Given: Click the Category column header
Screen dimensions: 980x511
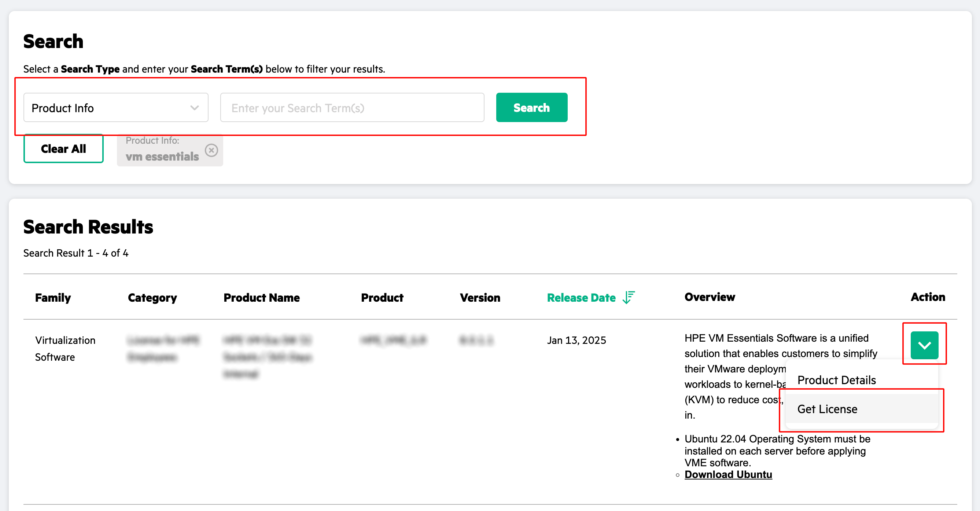Looking at the screenshot, I should pyautogui.click(x=152, y=298).
